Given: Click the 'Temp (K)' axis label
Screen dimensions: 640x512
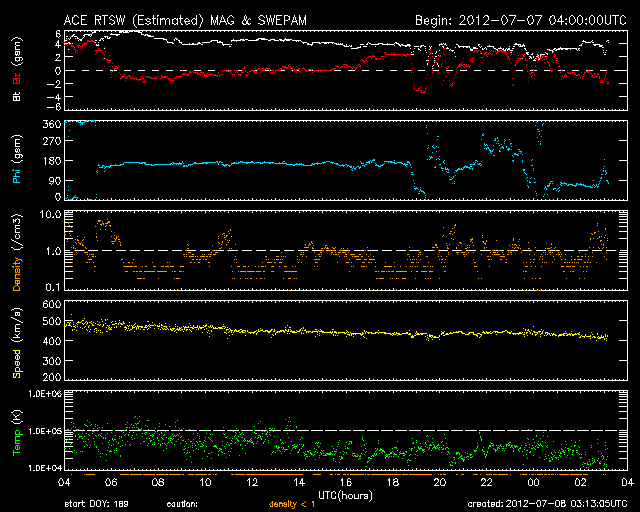Looking at the screenshot, I should 17,433.
